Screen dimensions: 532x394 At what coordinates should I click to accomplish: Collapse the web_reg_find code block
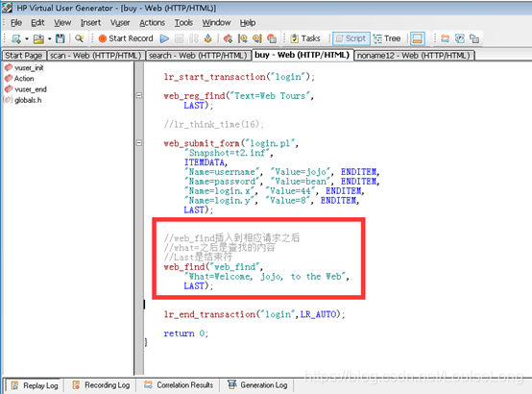[x=139, y=95]
